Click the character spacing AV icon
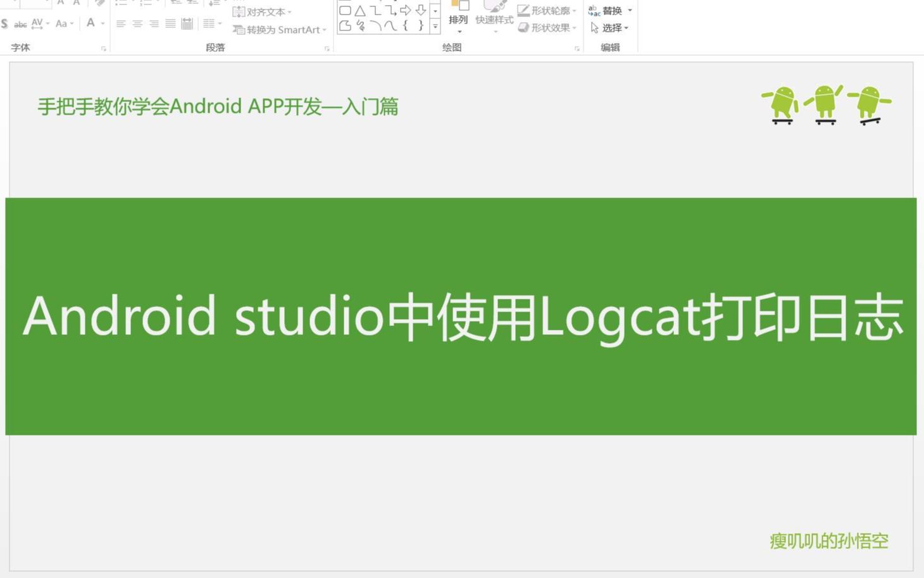Screen dimensions: 924x578 pos(38,24)
